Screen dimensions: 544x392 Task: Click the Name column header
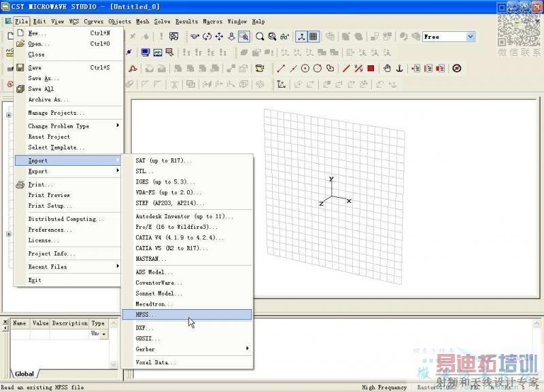[20, 323]
